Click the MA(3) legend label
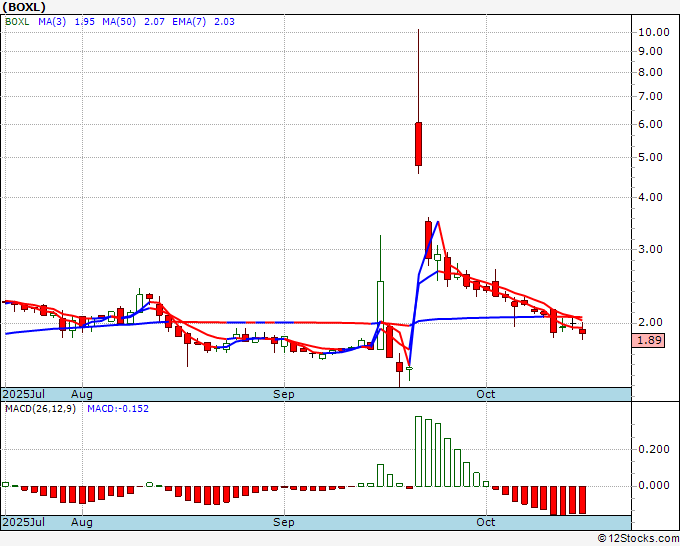The image size is (680, 546). [52, 22]
